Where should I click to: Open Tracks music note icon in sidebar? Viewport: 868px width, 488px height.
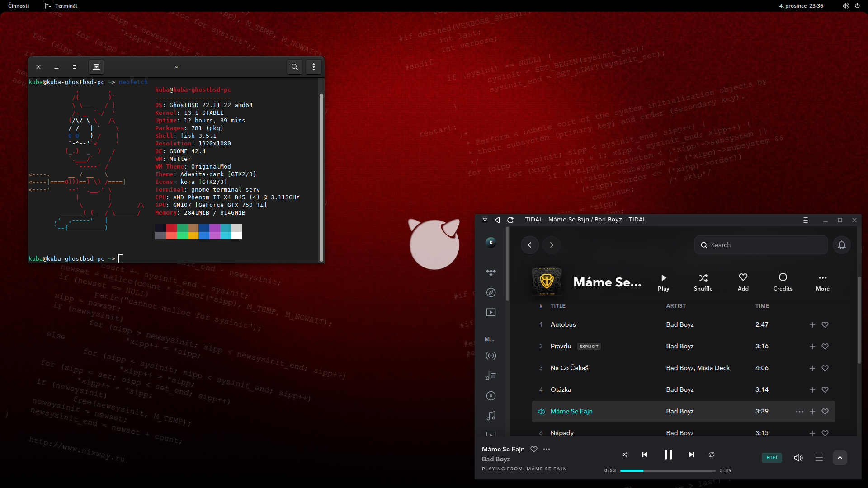[491, 416]
